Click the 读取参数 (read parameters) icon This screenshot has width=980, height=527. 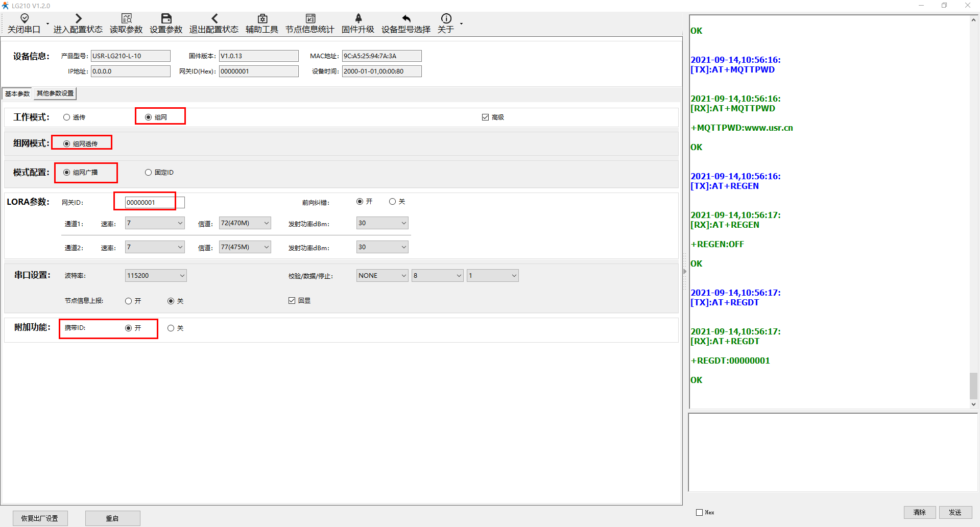pos(126,19)
